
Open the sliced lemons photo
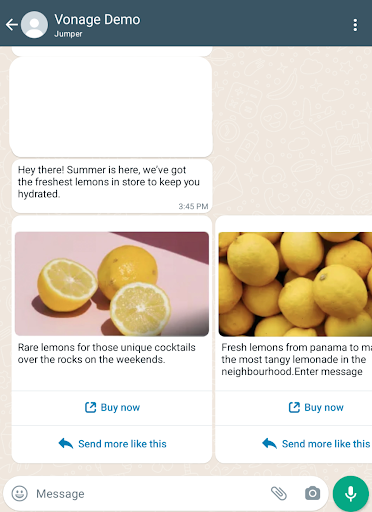point(112,284)
